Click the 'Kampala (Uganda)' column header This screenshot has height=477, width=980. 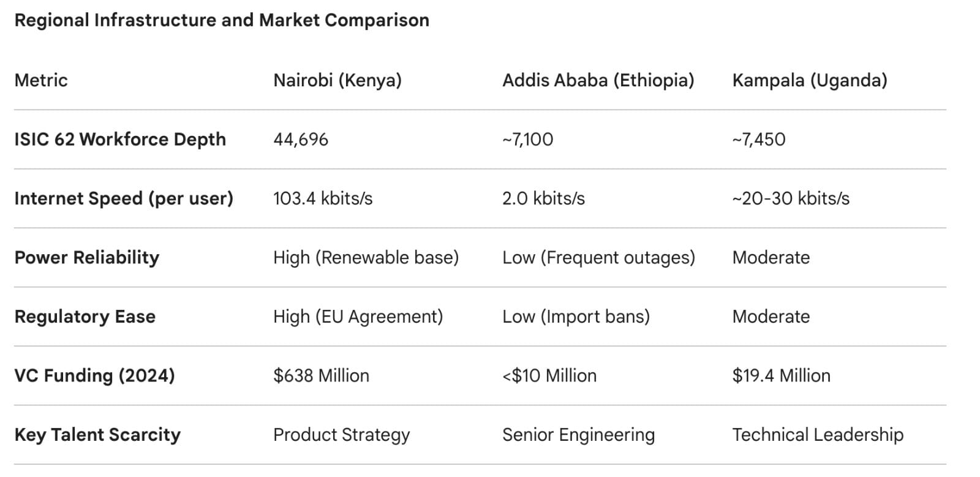(809, 80)
